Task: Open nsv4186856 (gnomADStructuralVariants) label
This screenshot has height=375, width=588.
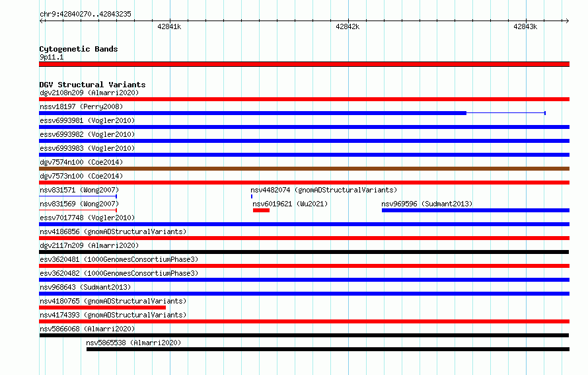Action: click(113, 231)
